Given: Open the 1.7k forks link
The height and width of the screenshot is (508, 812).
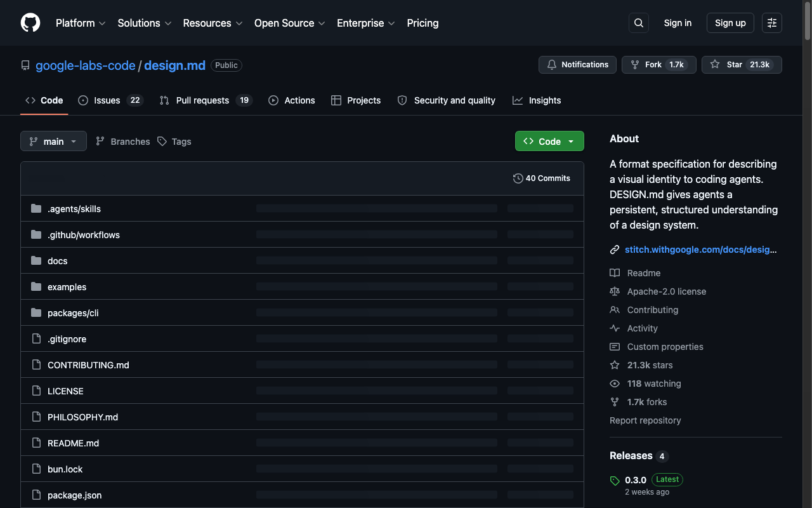Looking at the screenshot, I should (647, 402).
